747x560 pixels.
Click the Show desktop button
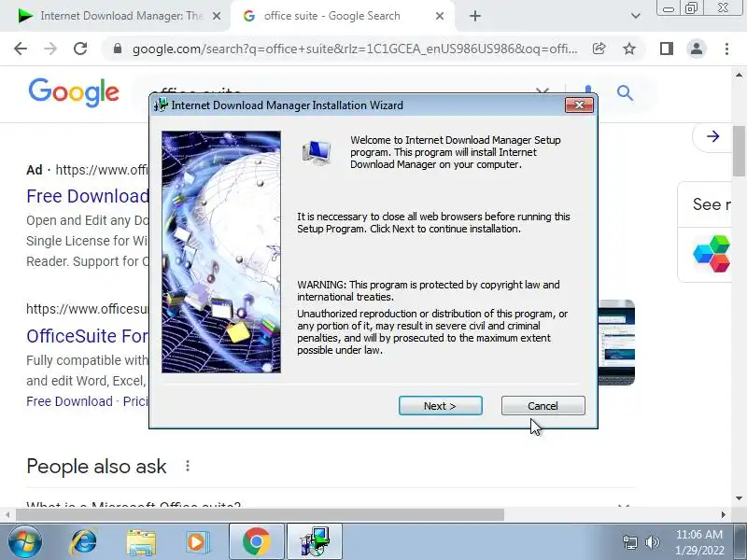click(x=740, y=542)
